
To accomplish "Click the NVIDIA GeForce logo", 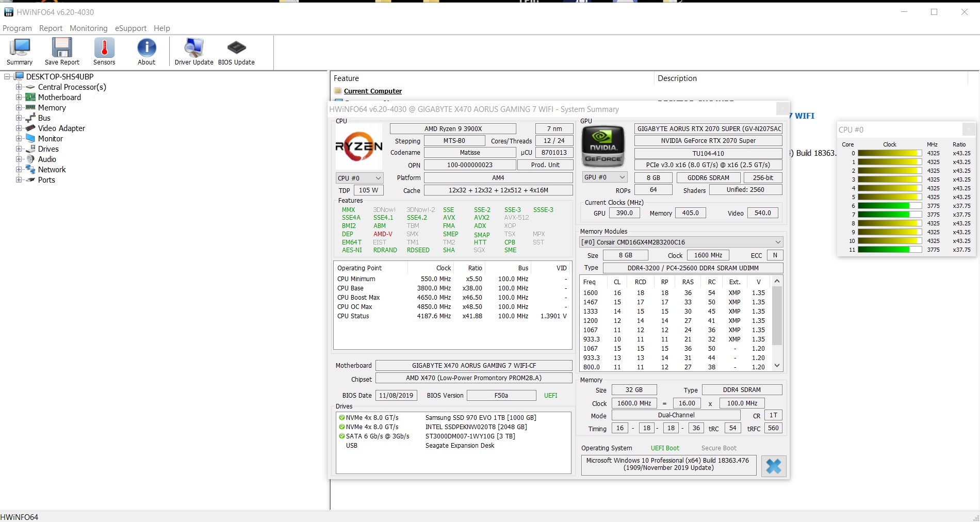I will click(x=603, y=146).
